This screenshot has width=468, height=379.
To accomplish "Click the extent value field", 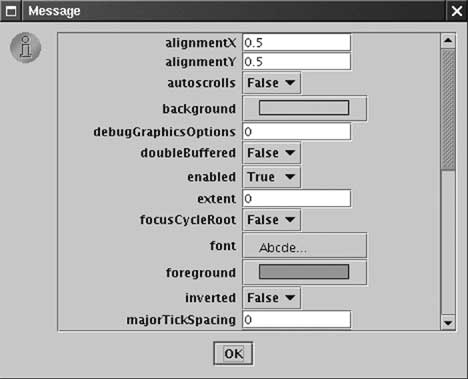I will pyautogui.click(x=297, y=199).
